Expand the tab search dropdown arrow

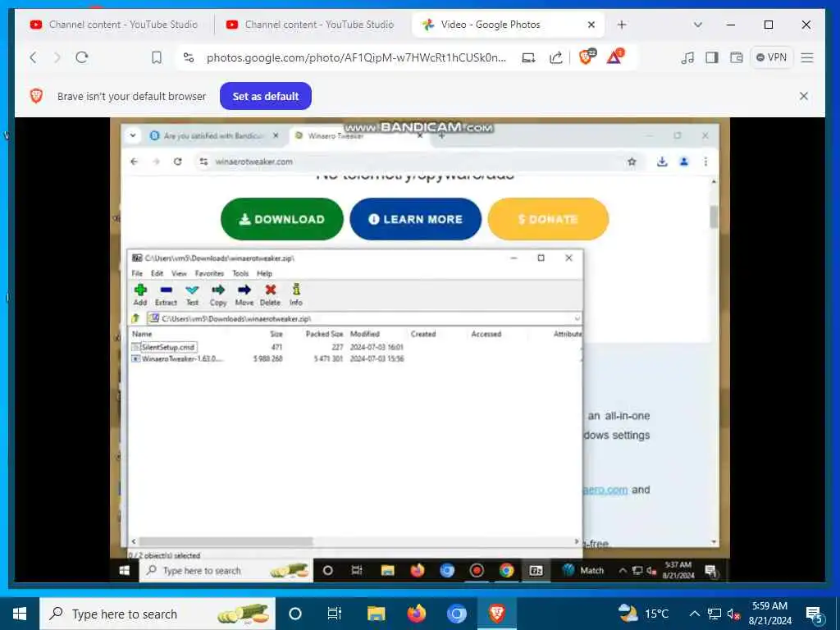(x=697, y=25)
